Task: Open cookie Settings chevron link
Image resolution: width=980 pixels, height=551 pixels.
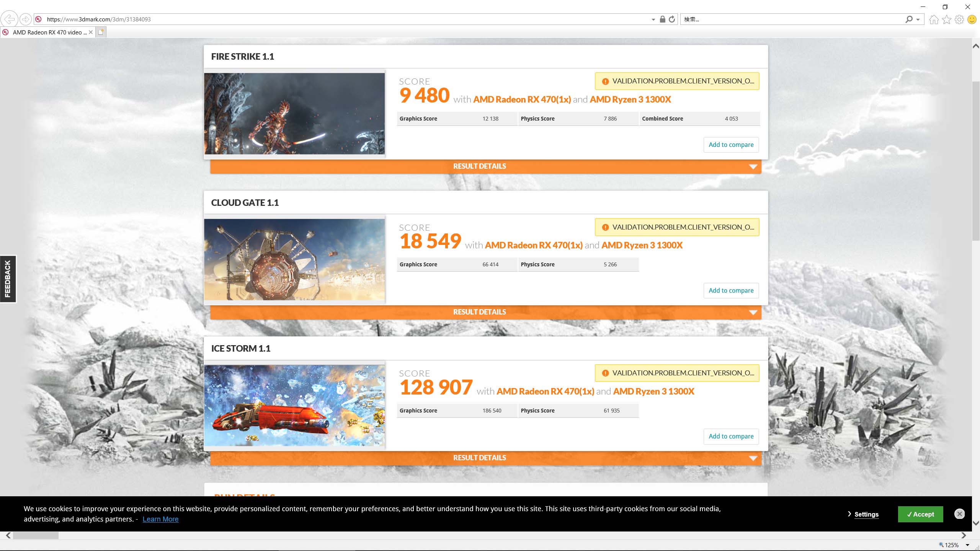Action: coord(863,514)
